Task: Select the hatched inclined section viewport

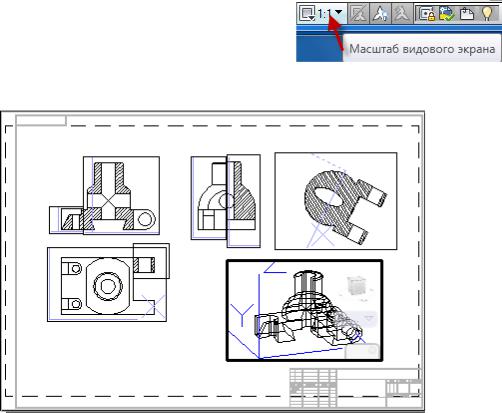Action: [336, 201]
